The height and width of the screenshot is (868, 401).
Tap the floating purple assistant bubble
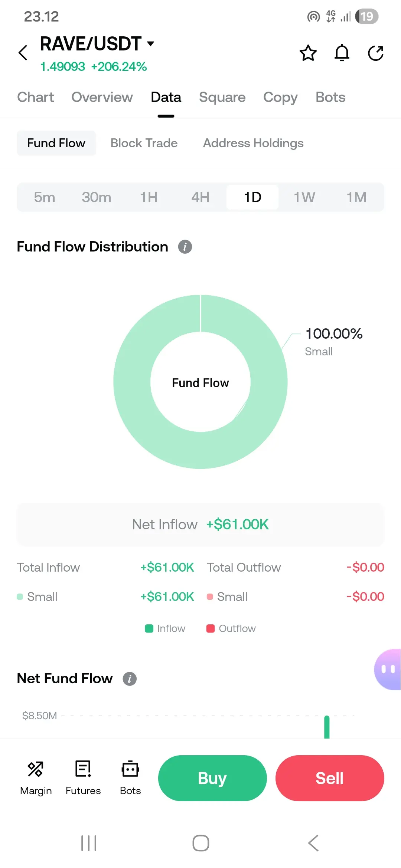(x=388, y=669)
